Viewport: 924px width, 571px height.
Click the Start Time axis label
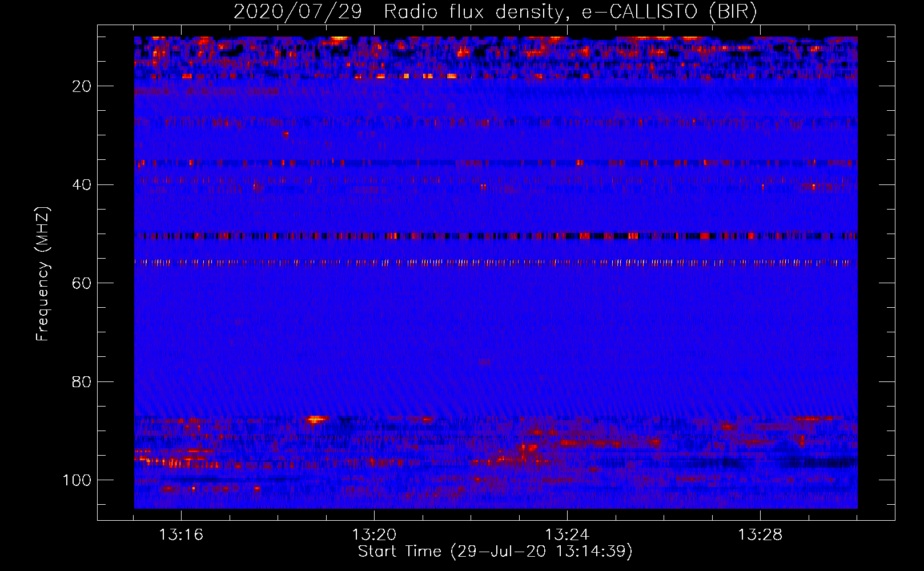tap(495, 552)
